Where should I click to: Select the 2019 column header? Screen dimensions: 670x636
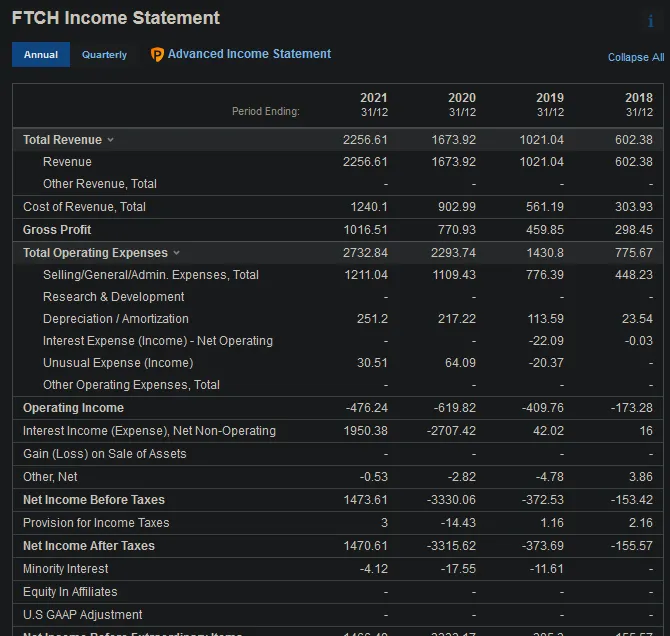(550, 104)
